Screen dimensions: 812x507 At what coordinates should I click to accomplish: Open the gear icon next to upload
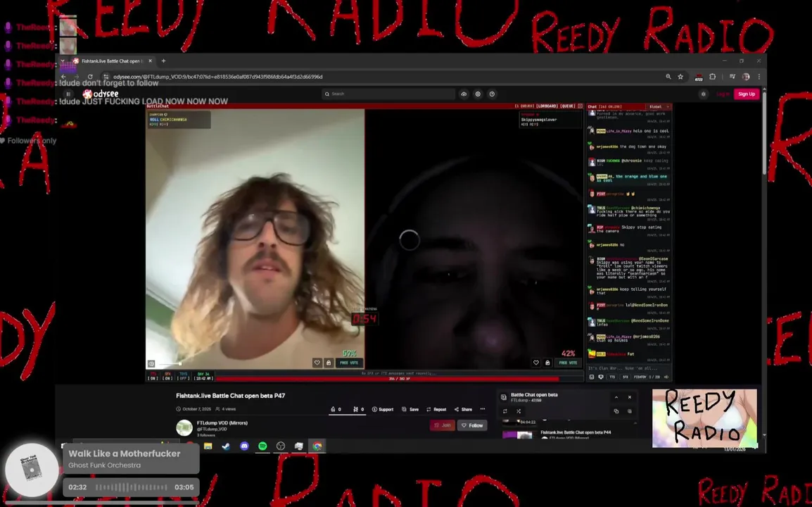(478, 94)
